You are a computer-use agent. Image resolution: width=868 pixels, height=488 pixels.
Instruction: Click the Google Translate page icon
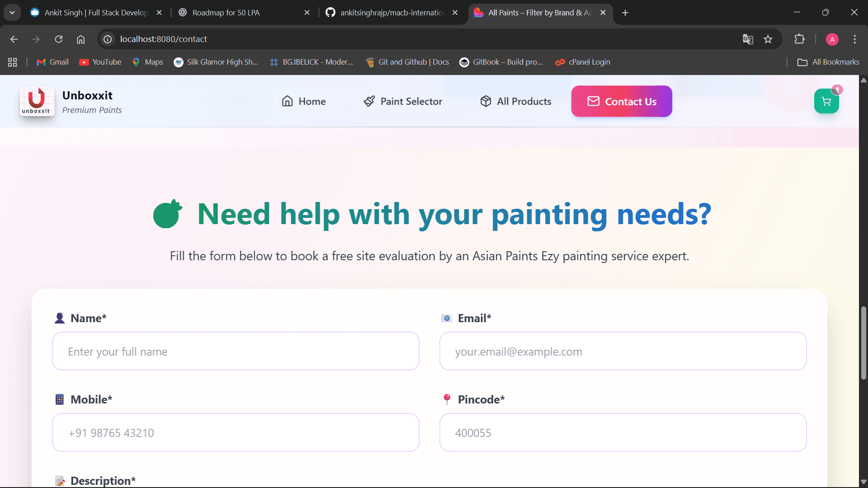[748, 39]
